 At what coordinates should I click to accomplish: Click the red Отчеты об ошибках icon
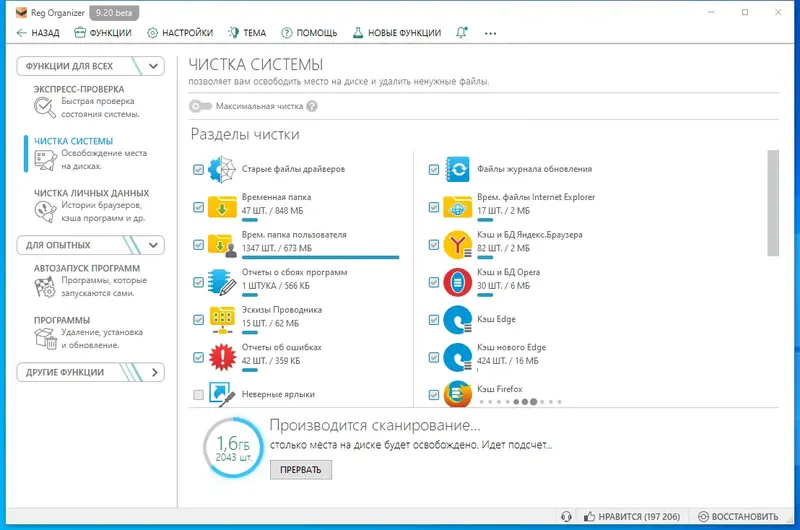pos(222,357)
